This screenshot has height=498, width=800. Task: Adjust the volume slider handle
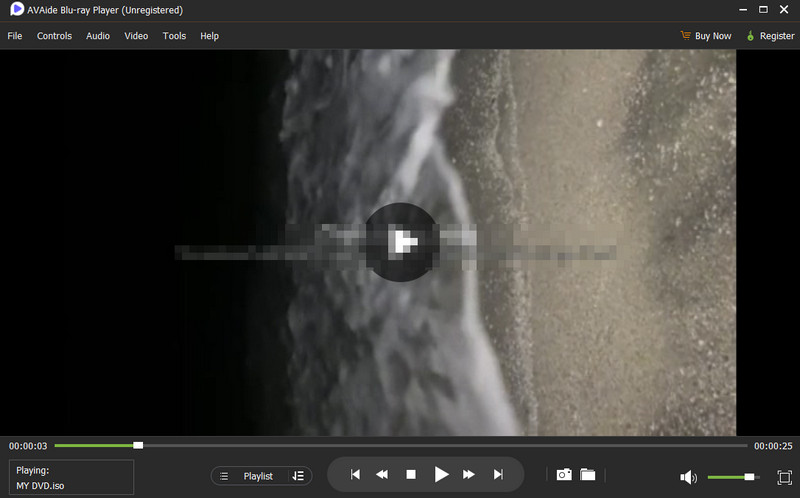coord(749,477)
